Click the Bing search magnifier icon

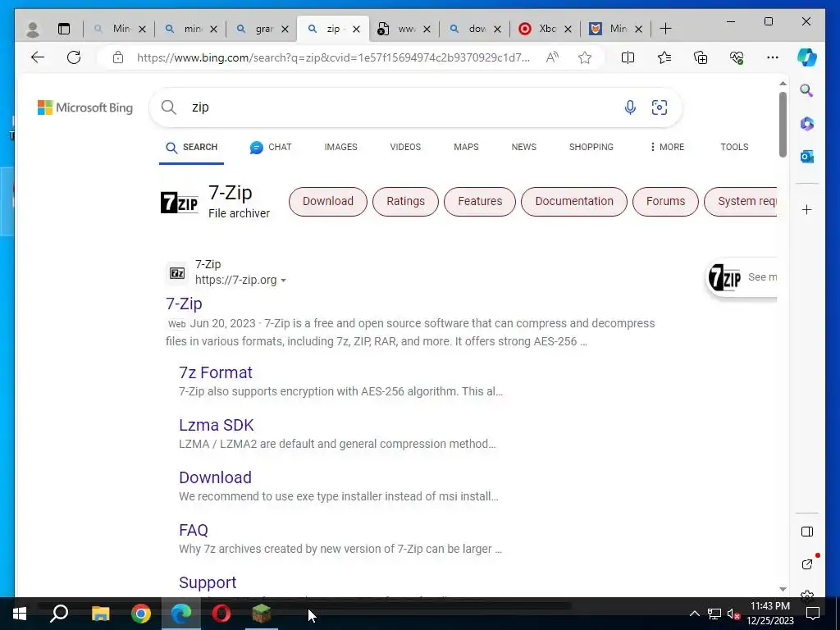coord(169,107)
